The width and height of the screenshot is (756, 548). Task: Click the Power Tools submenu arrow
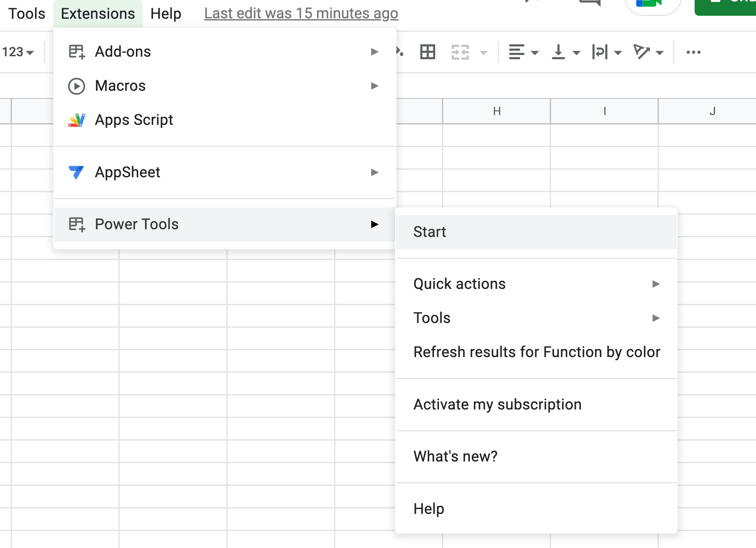[375, 224]
